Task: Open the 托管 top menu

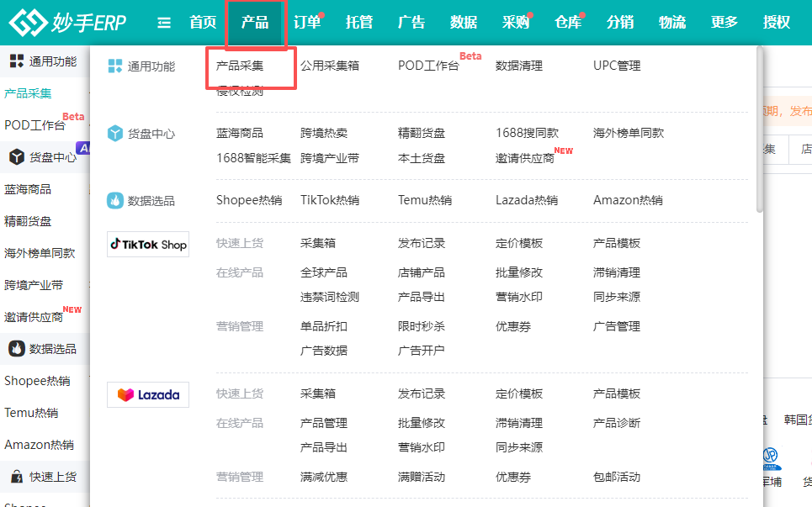Action: [359, 22]
